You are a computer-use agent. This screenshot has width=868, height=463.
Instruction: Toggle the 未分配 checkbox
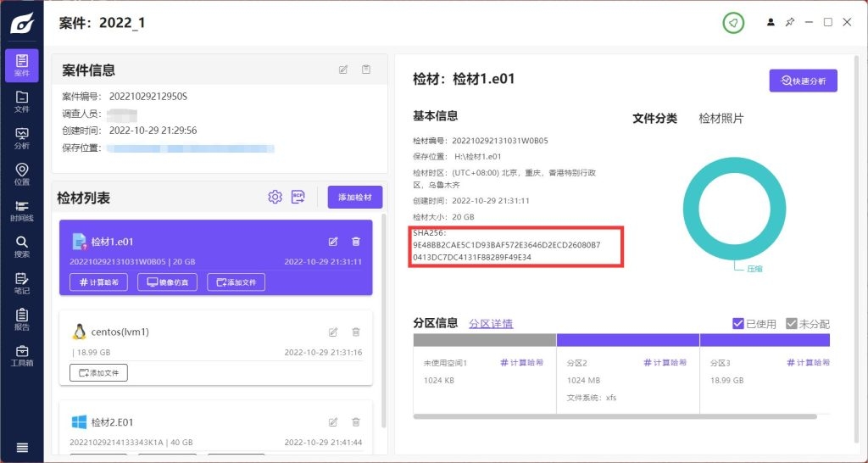[x=792, y=323]
